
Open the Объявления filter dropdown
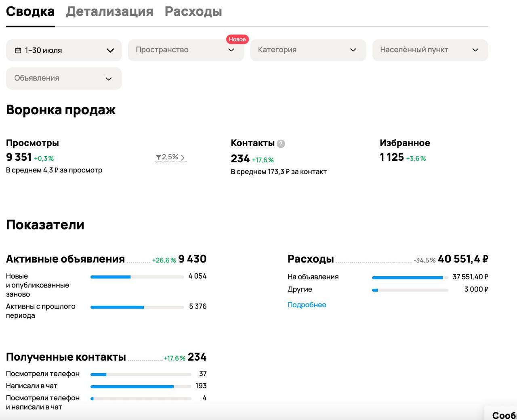click(64, 78)
